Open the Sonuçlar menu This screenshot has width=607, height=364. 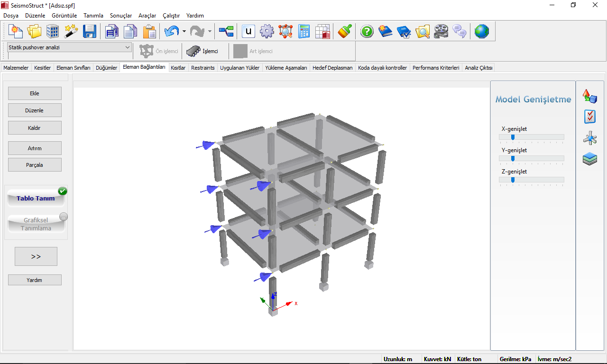pos(121,16)
